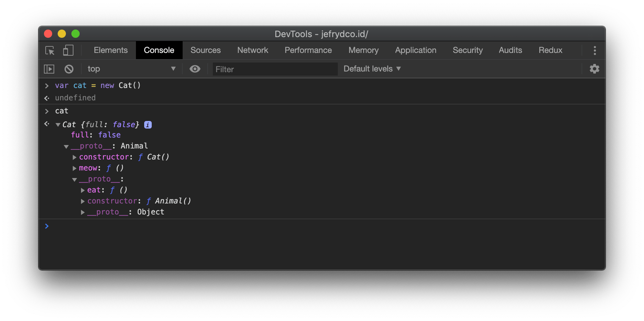The image size is (644, 321).
Task: Click the window title 'DevTools - jefrydco.id/'
Action: click(x=321, y=34)
